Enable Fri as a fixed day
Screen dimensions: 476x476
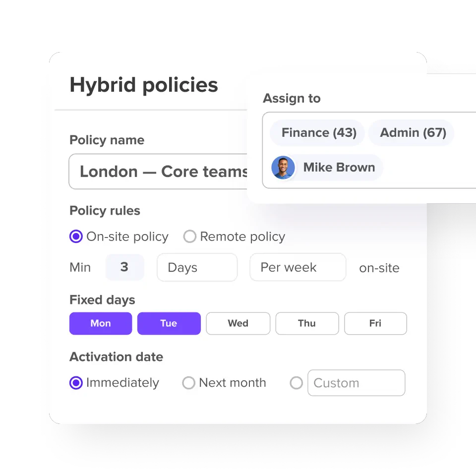coord(375,324)
